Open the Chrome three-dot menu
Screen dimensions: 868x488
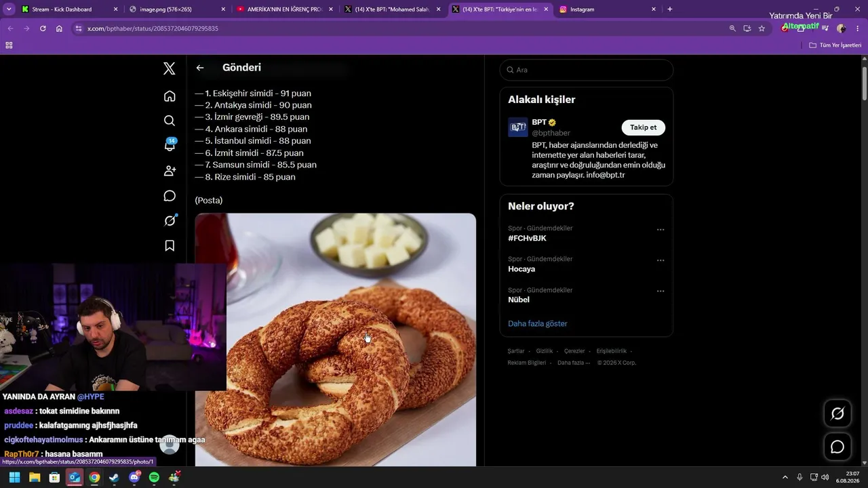point(858,28)
